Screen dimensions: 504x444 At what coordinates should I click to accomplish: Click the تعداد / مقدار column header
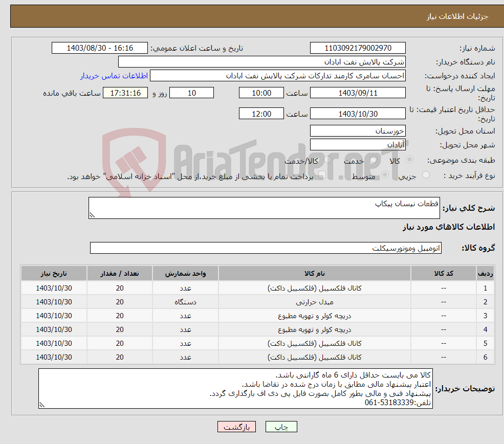point(120,273)
